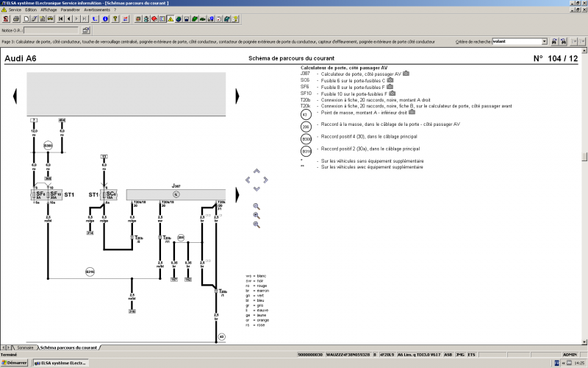Click the J387 control unit box in diagram
Screen dimensions: 588x368
[x=176, y=194]
